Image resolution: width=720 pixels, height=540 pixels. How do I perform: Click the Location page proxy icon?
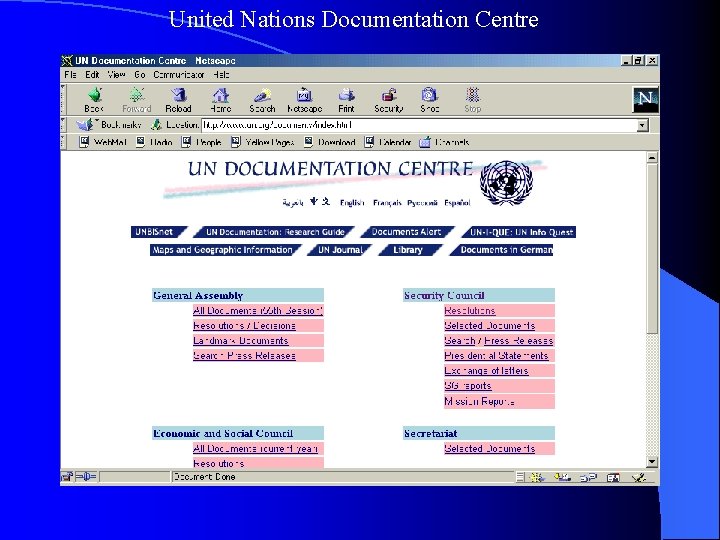[157, 124]
